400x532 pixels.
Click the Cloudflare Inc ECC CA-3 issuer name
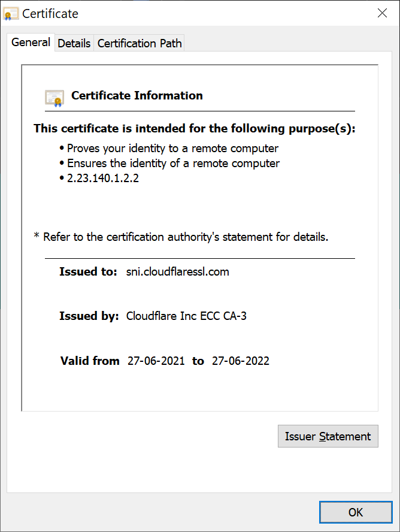pyautogui.click(x=186, y=316)
